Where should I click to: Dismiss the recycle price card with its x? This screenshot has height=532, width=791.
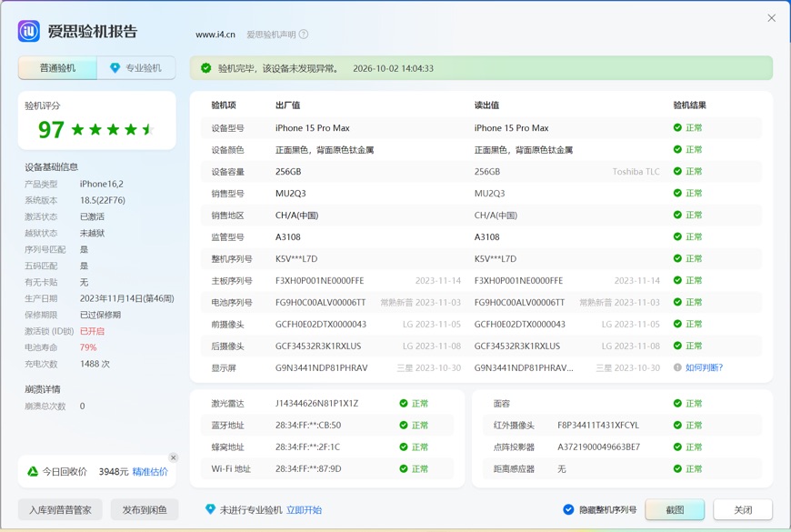pyautogui.click(x=173, y=457)
